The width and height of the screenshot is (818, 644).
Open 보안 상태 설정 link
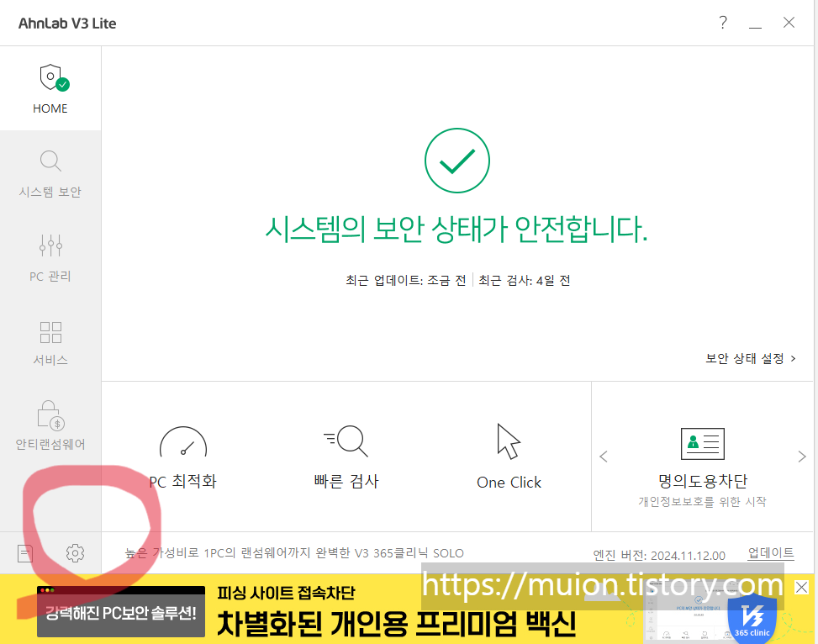point(750,358)
